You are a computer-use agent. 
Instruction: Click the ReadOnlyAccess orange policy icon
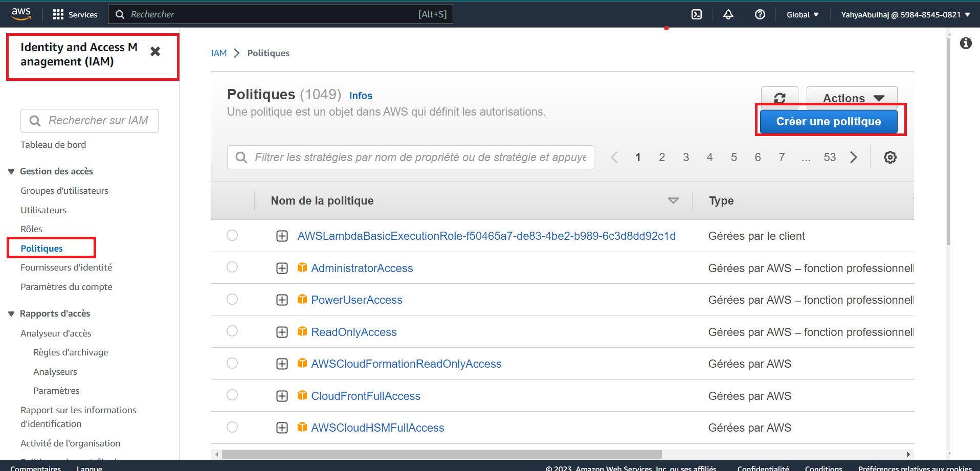click(302, 331)
